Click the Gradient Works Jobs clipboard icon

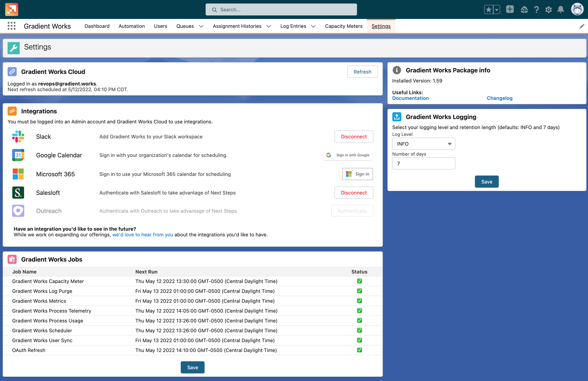click(x=12, y=259)
